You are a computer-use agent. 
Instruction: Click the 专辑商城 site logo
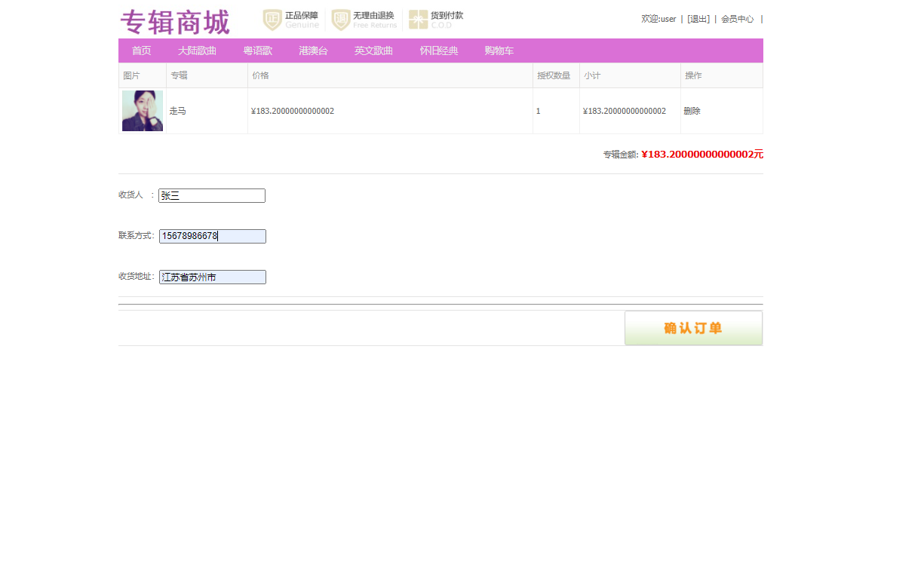click(x=174, y=22)
